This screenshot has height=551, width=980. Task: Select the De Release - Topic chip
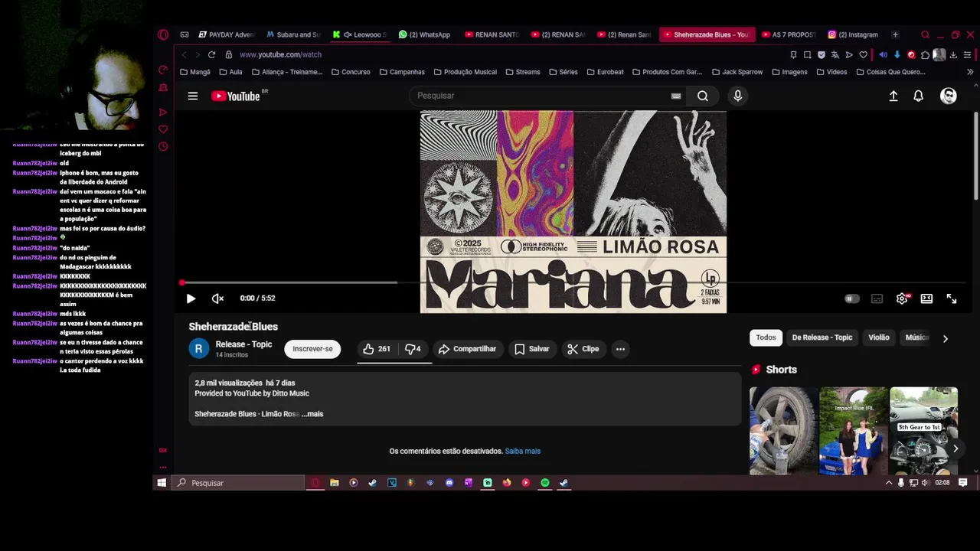(x=822, y=337)
